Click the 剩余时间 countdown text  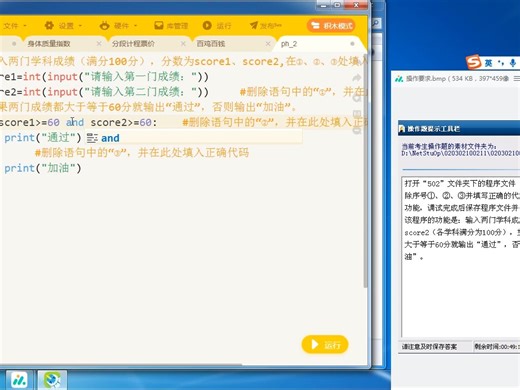coord(497,347)
